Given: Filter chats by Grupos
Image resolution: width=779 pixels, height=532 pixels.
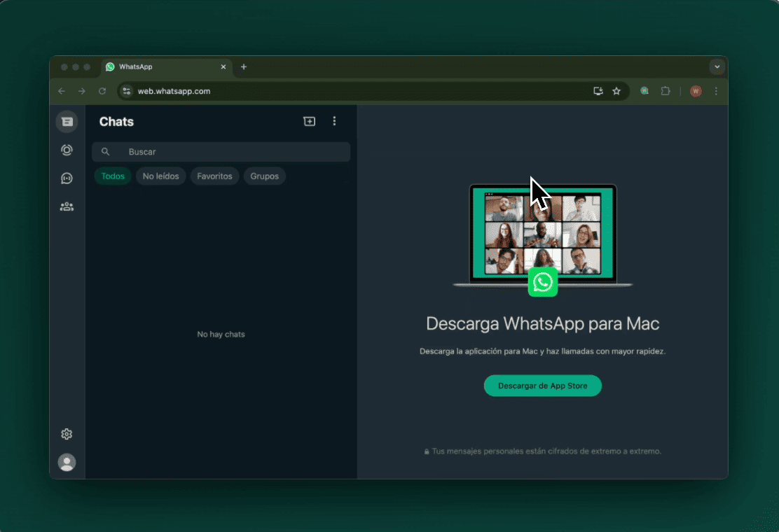Looking at the screenshot, I should pos(265,176).
